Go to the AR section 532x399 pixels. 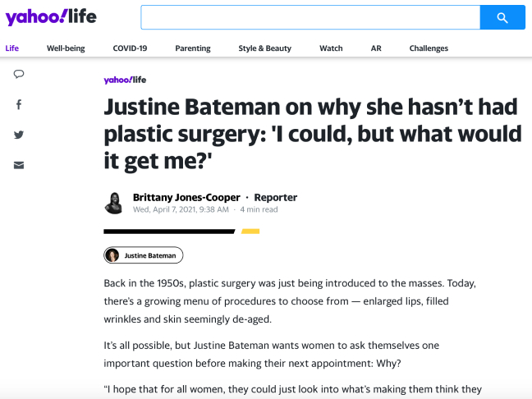(x=376, y=48)
